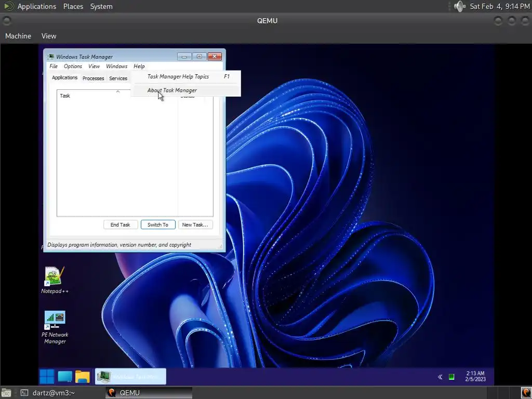532x399 pixels.
Task: Click the host show desktop icon
Action: [x=6, y=393]
